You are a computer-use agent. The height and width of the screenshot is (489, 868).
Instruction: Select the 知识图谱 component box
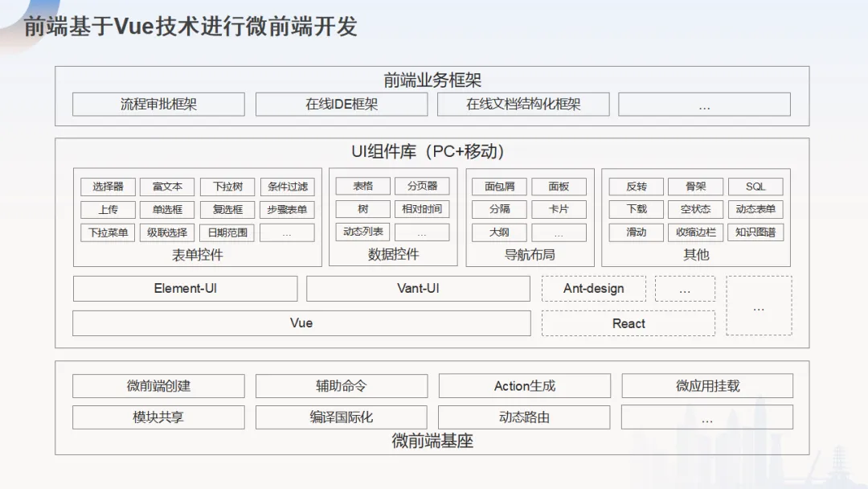coord(755,232)
